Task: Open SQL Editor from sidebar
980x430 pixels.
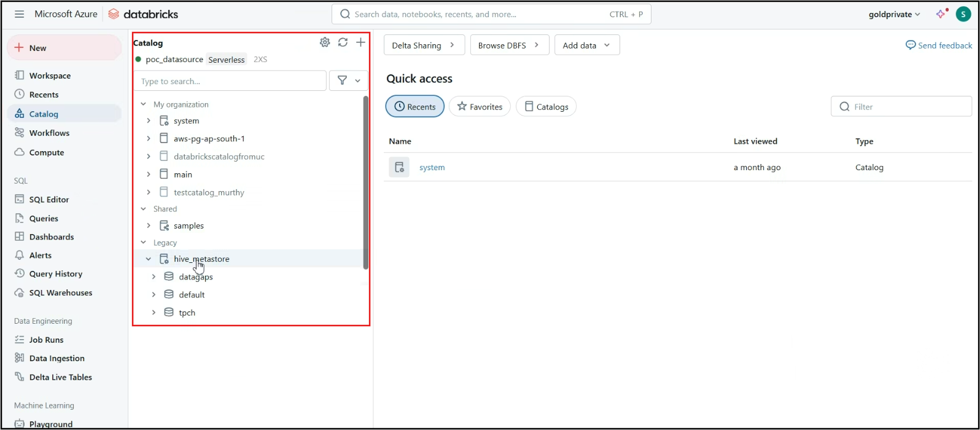Action: [49, 200]
